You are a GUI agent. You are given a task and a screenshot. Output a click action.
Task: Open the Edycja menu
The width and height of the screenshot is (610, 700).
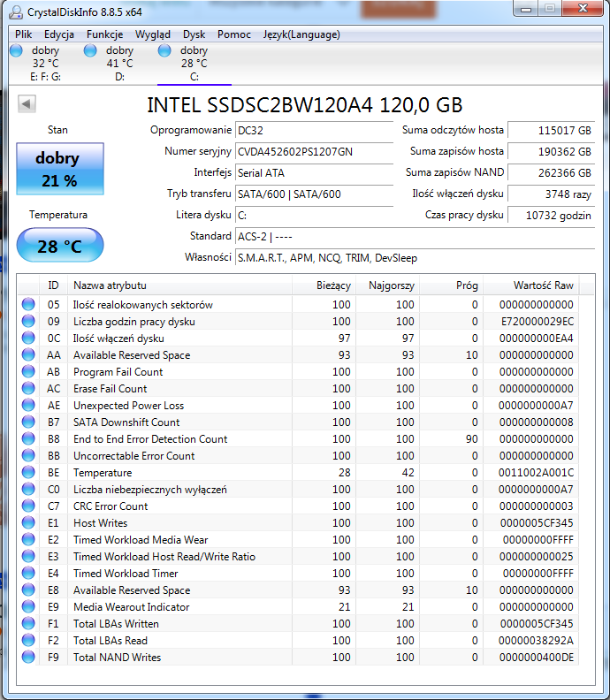tap(59, 34)
